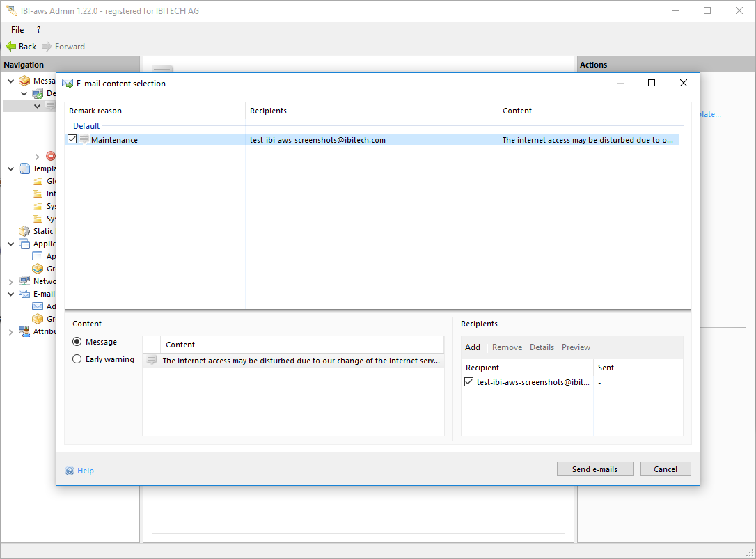Expand the Attributes tree node

[10, 332]
